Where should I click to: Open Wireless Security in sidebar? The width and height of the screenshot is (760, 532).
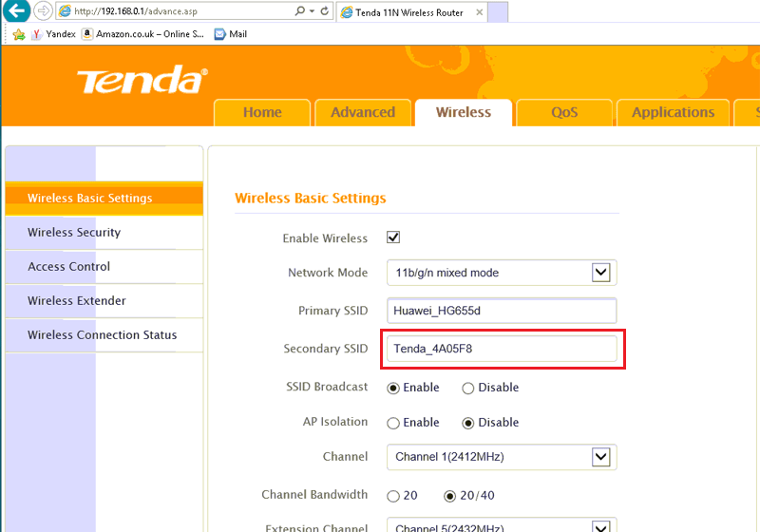pyautogui.click(x=104, y=233)
